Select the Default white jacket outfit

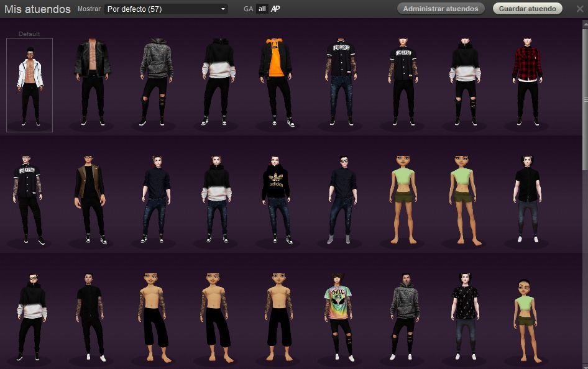29,85
